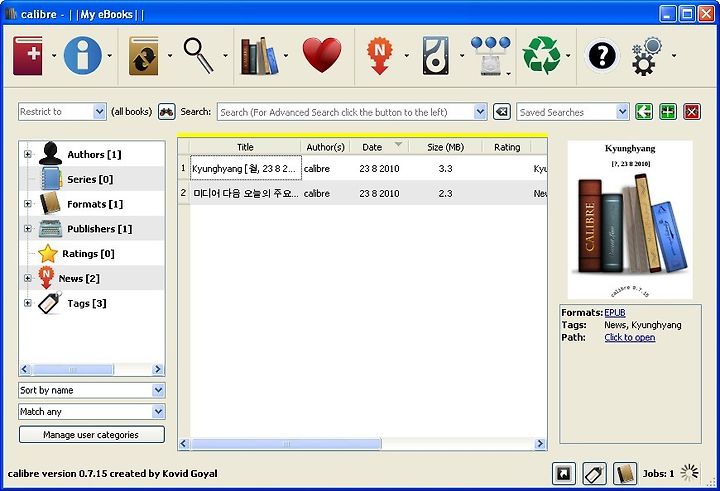The height and width of the screenshot is (491, 720).
Task: Click the Save to disk icon
Action: coord(435,56)
